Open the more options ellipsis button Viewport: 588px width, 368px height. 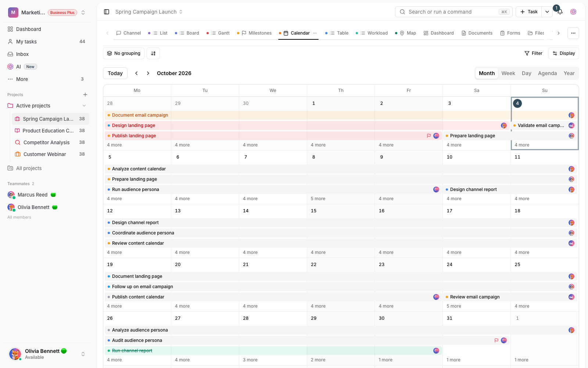click(x=573, y=33)
